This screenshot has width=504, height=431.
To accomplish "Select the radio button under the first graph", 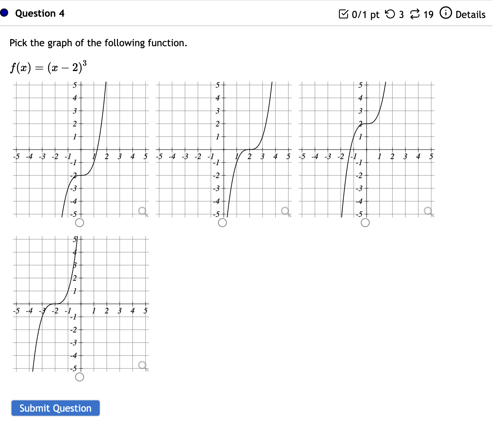I will (x=79, y=223).
